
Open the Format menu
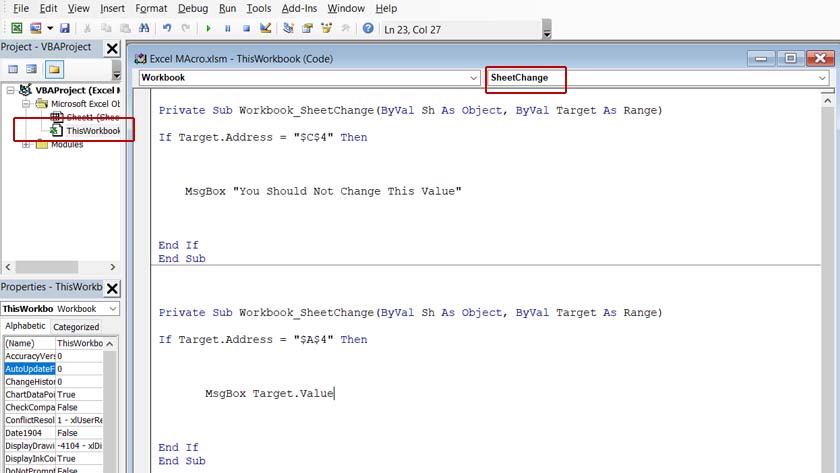[x=151, y=9]
